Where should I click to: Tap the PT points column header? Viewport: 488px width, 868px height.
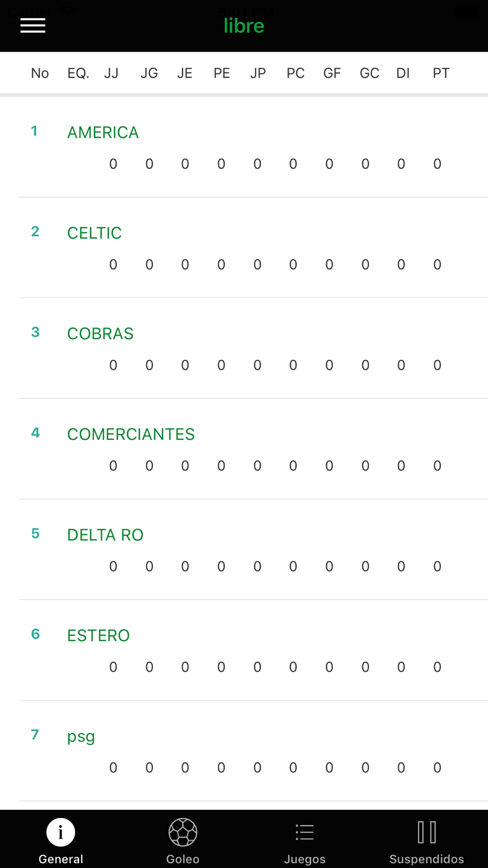[x=441, y=73]
